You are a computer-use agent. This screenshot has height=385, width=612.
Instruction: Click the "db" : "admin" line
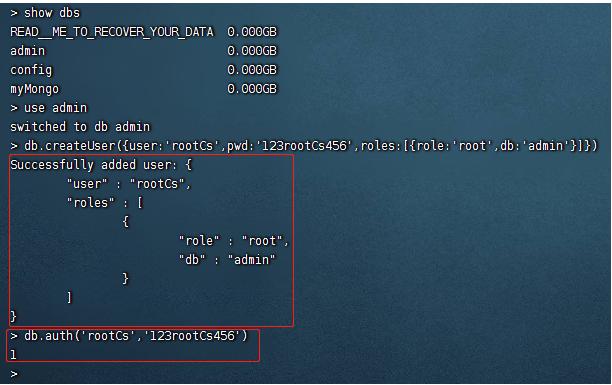click(x=227, y=260)
